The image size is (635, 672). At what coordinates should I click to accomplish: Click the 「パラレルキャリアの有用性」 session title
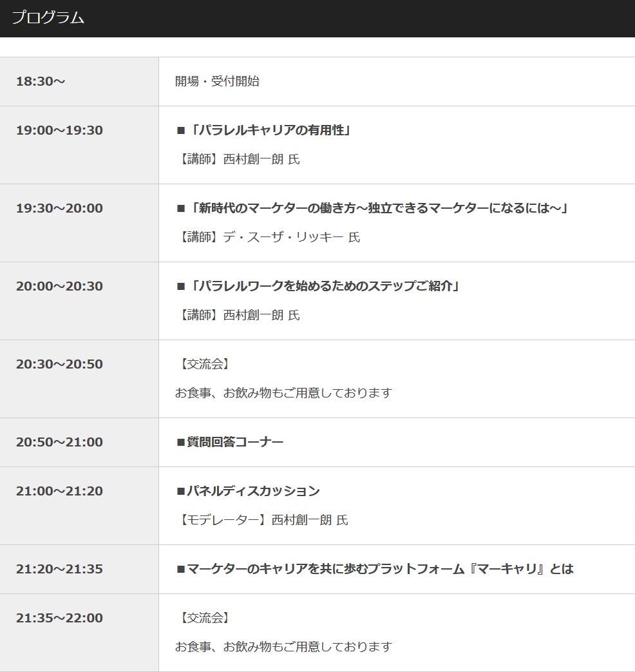[263, 130]
